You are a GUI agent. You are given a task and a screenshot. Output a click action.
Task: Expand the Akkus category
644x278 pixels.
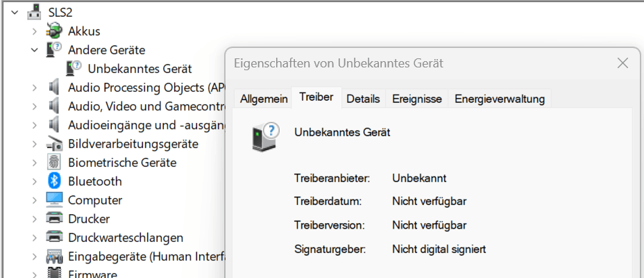35,31
